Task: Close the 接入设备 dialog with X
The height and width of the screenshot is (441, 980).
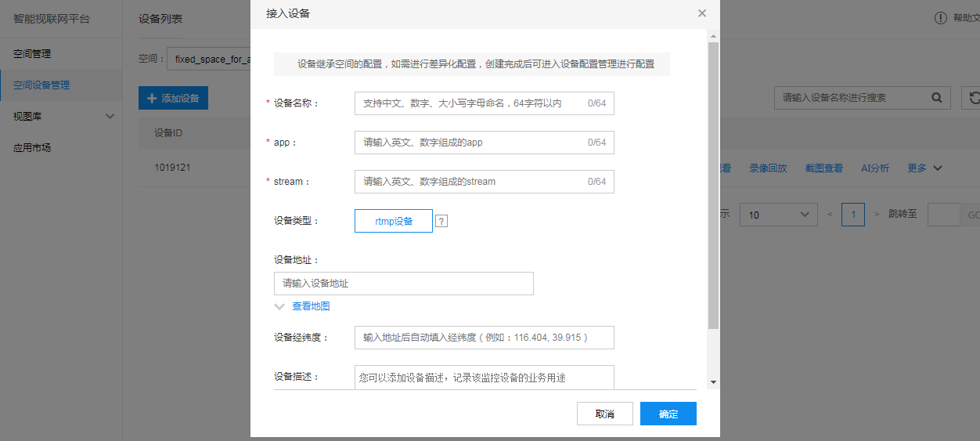Action: pos(702,13)
